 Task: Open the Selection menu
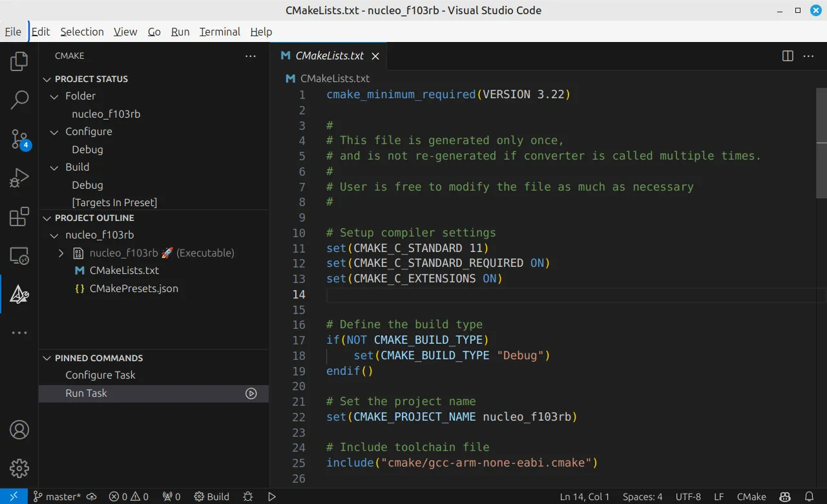click(82, 32)
